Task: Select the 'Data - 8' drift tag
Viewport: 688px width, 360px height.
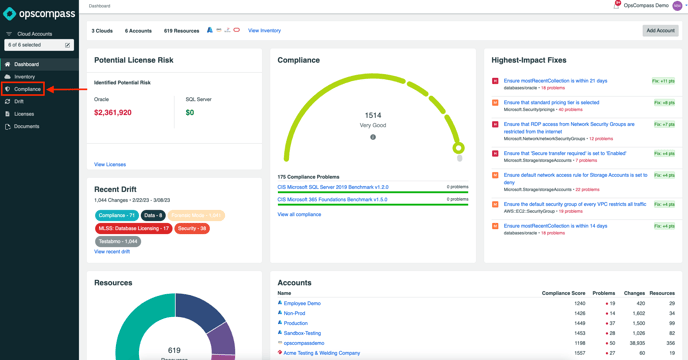Action: click(153, 215)
